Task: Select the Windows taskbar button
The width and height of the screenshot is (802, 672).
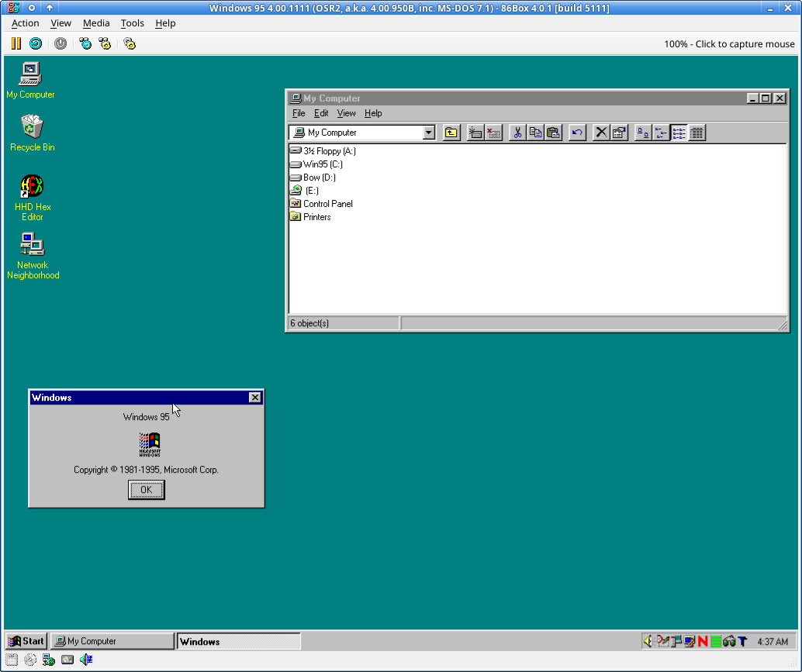Action: [238, 641]
